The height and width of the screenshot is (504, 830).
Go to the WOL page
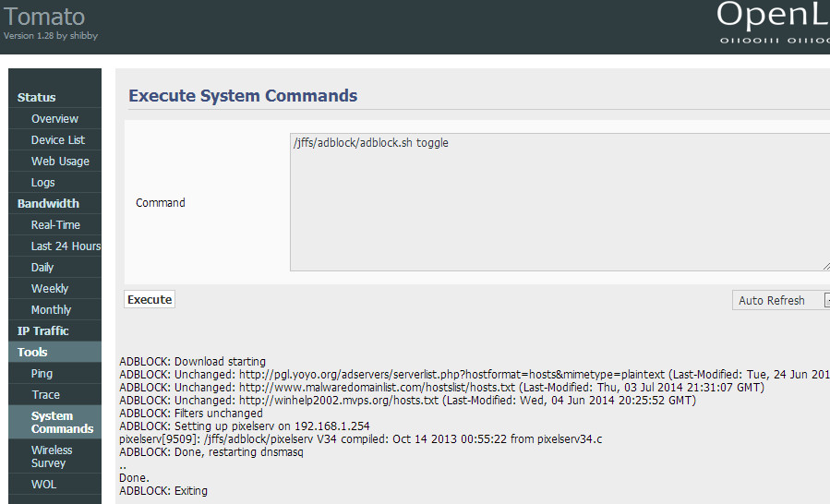(43, 484)
